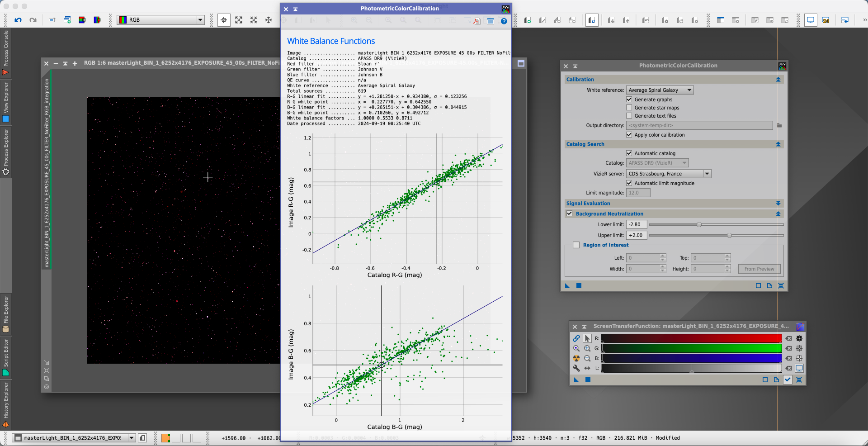Click the PDF export icon in graphs window
Image resolution: width=868 pixels, height=446 pixels.
click(x=476, y=21)
